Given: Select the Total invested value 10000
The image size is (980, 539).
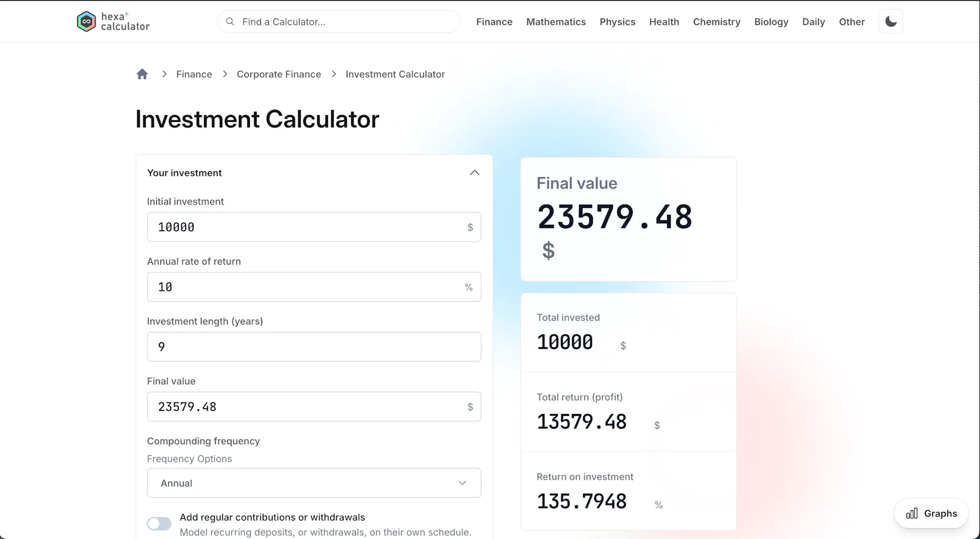Looking at the screenshot, I should coord(565,342).
